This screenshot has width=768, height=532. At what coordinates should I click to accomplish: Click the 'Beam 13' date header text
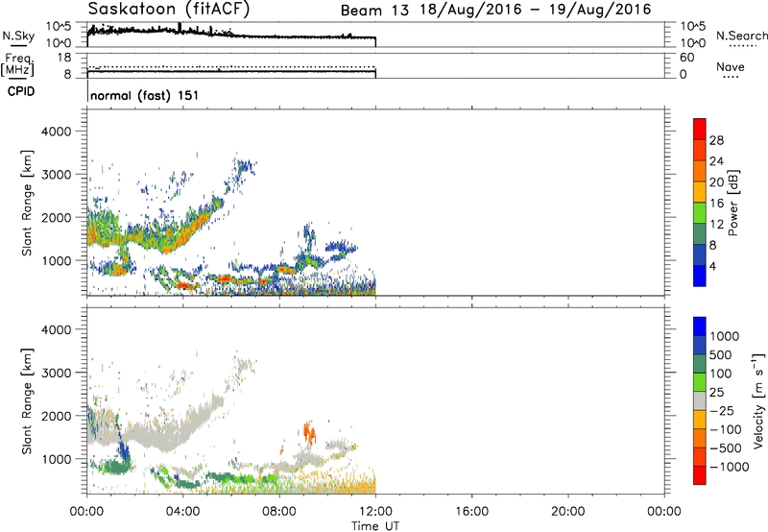(x=374, y=11)
